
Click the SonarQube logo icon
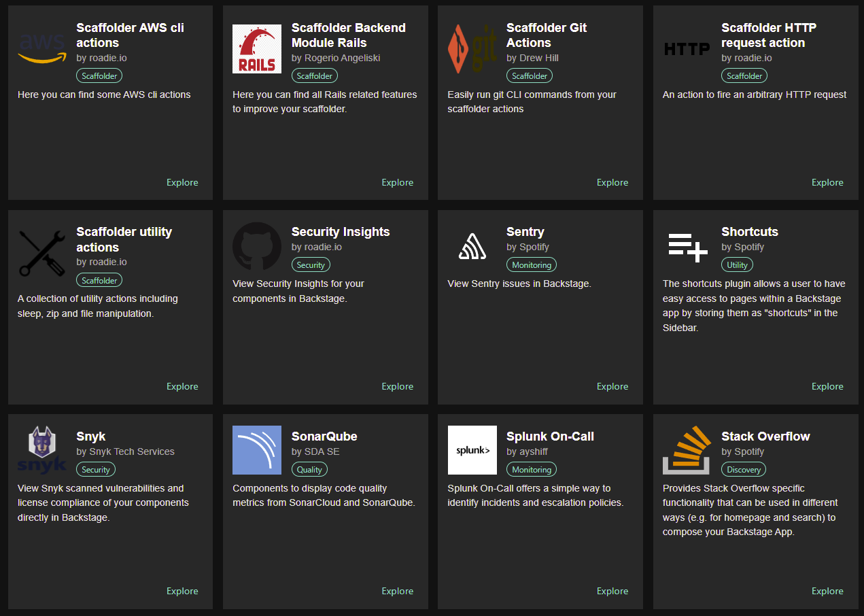257,450
